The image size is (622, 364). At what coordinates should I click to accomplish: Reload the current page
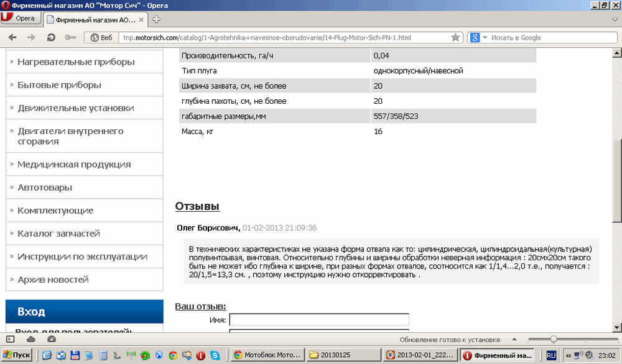pyautogui.click(x=51, y=38)
